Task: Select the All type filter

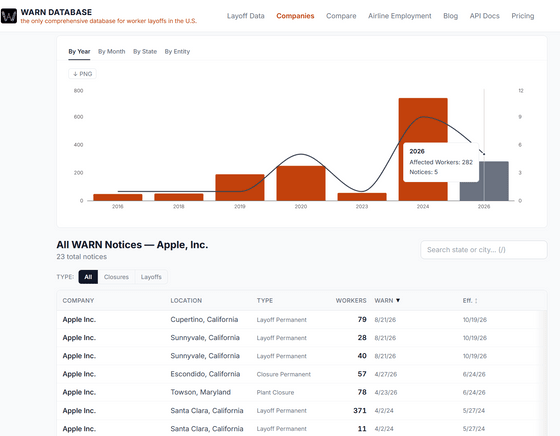Action: click(x=88, y=277)
